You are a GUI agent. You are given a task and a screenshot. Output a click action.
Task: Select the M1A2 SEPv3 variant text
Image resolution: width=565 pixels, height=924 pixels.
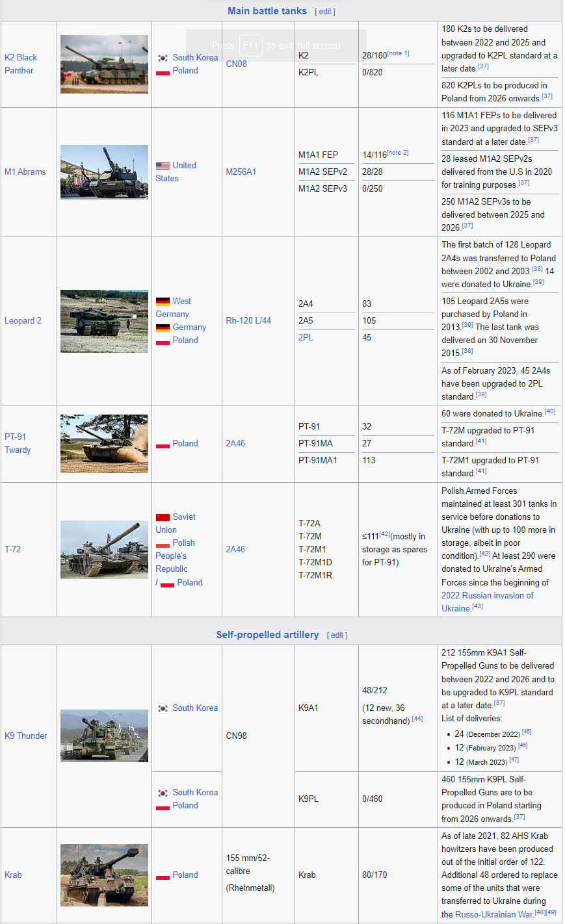323,189
